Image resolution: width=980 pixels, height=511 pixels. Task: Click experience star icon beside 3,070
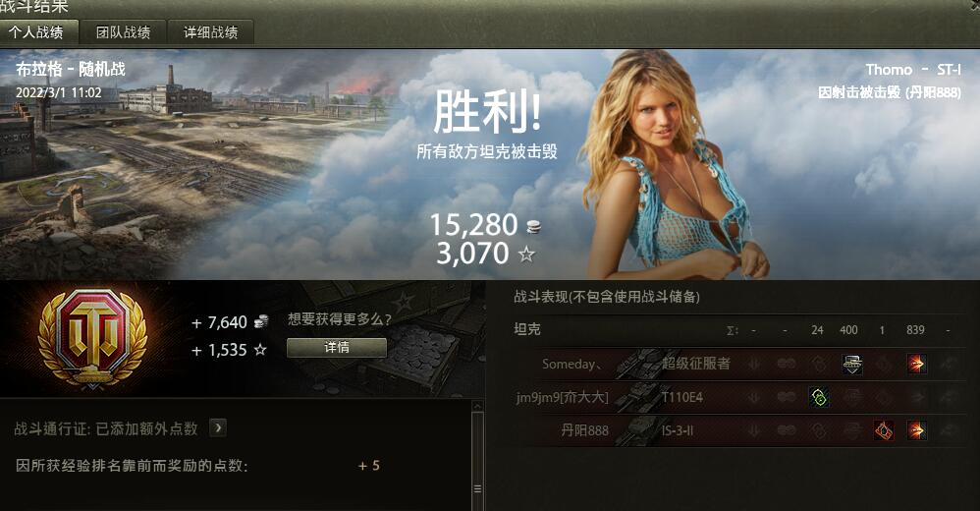point(527,254)
